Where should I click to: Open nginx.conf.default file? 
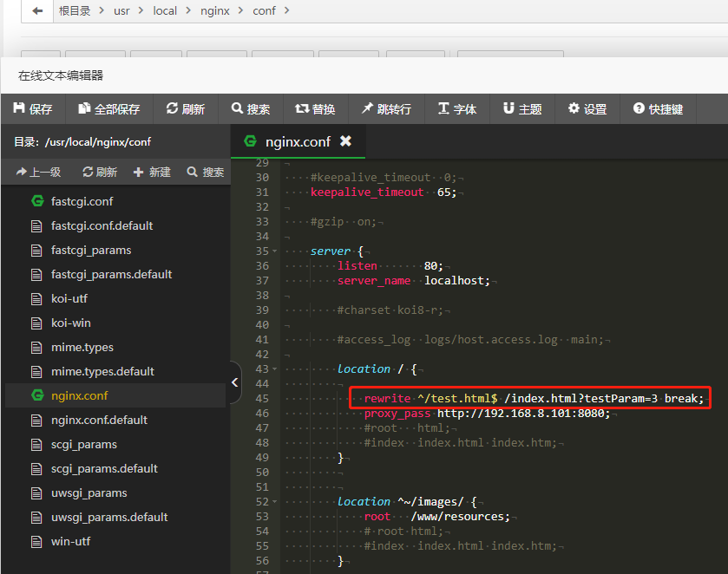[115, 420]
